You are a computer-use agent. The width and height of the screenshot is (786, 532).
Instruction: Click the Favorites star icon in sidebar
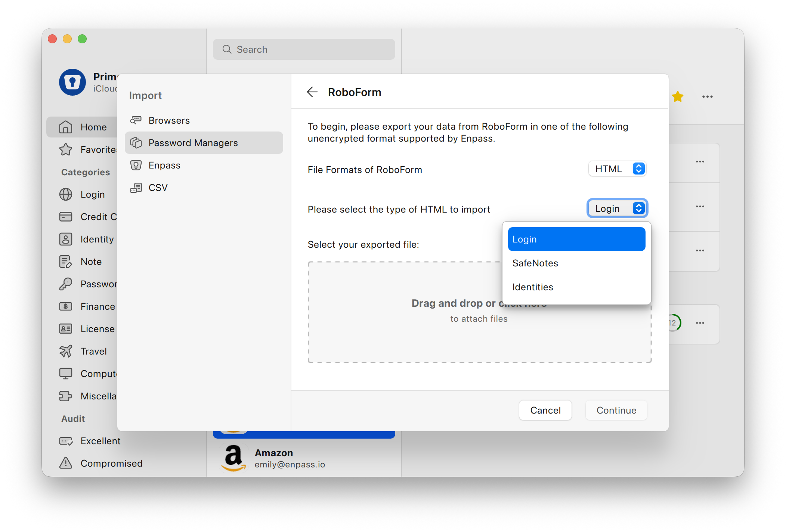pos(66,149)
